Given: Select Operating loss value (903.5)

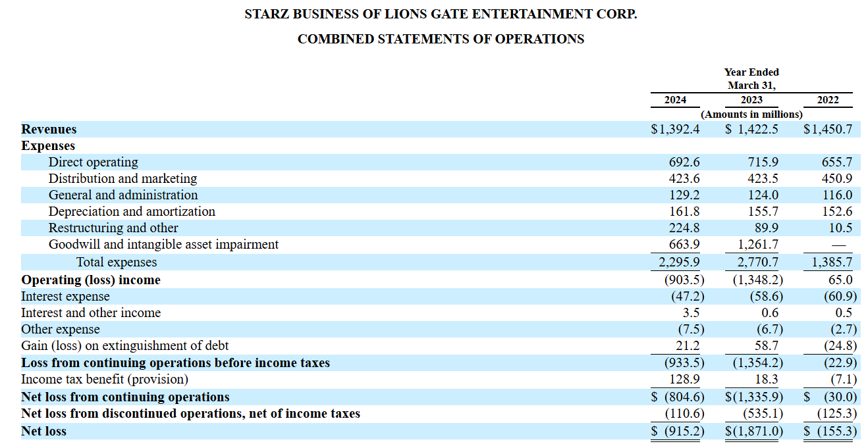Looking at the screenshot, I should 684,280.
